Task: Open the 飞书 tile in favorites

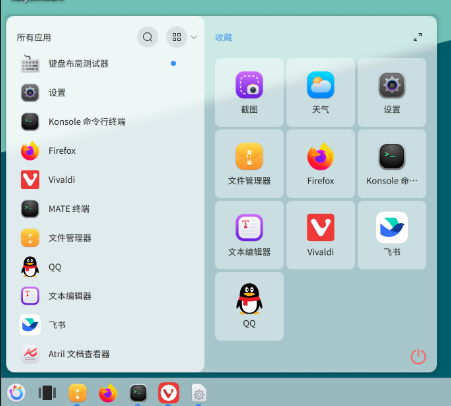Action: (x=392, y=235)
